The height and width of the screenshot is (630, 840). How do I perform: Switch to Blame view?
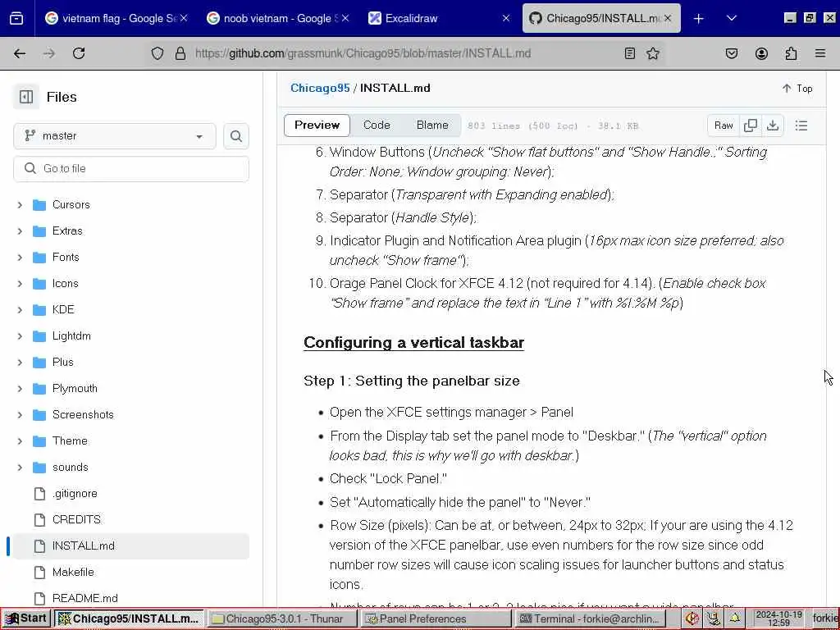[432, 126]
